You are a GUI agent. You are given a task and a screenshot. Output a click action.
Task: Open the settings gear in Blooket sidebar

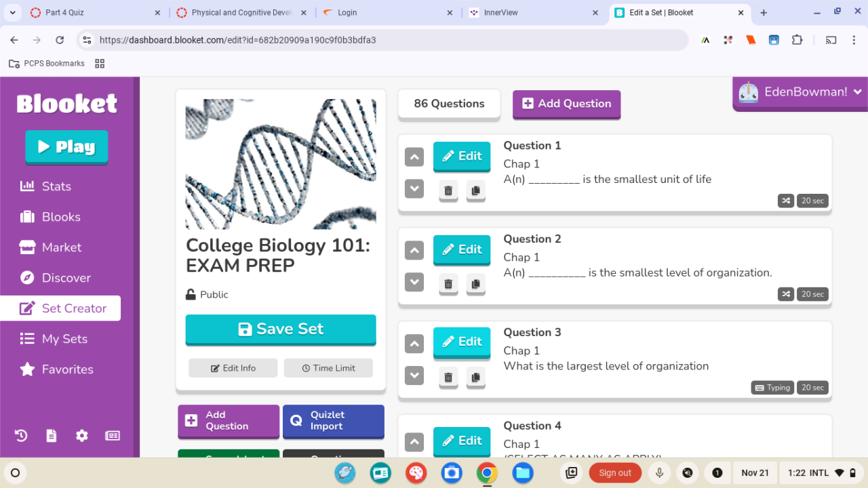tap(82, 436)
